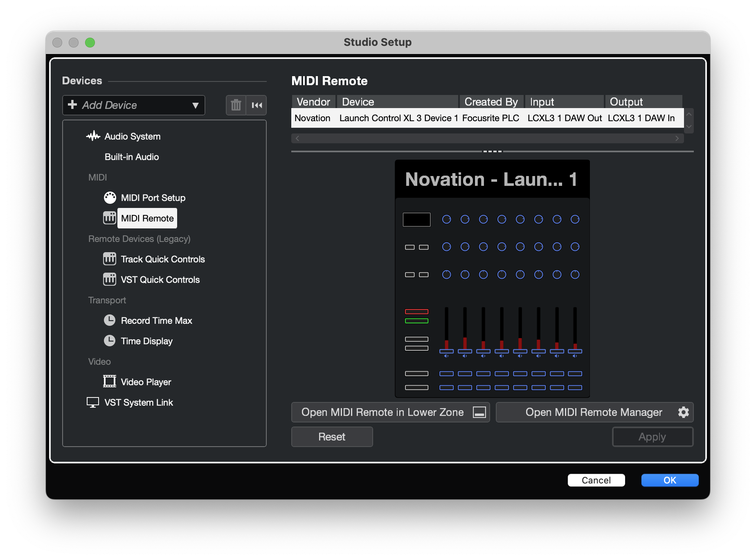Viewport: 756px width, 560px height.
Task: Select VST System Link entry
Action: coord(138,402)
